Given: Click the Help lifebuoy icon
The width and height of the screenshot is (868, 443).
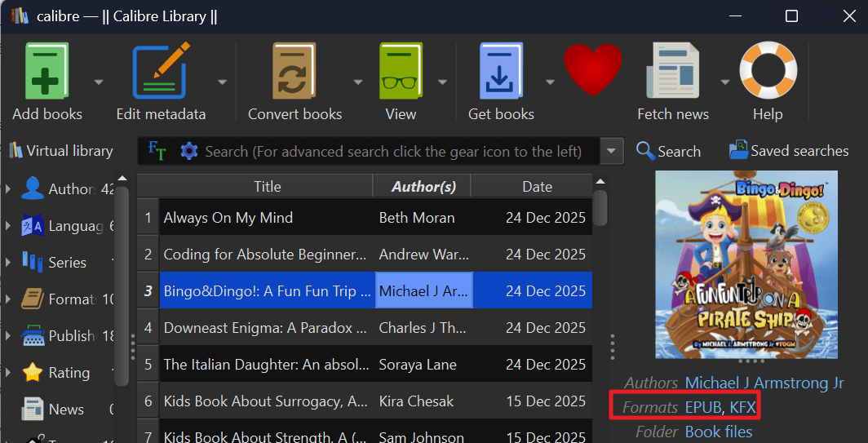Looking at the screenshot, I should tap(768, 72).
